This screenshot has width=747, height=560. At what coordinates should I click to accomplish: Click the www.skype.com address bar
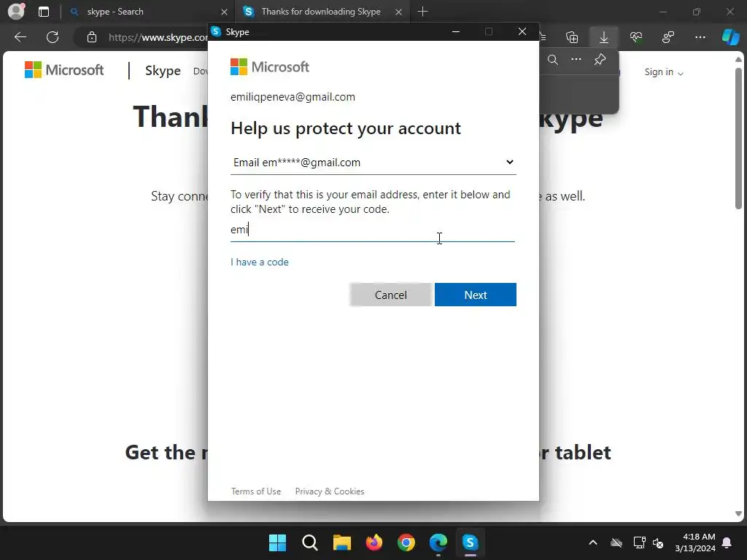158,37
